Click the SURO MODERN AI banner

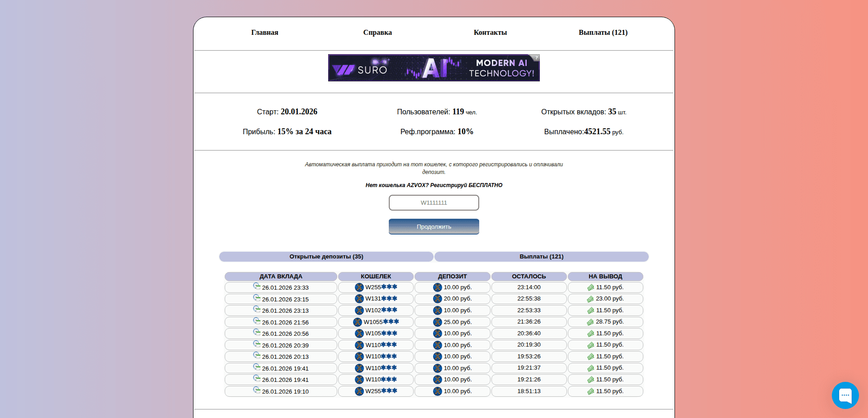click(434, 68)
